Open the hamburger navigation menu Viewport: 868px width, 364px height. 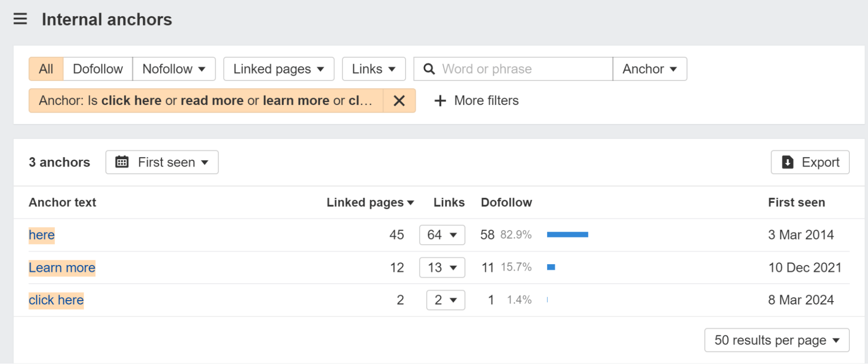(20, 19)
